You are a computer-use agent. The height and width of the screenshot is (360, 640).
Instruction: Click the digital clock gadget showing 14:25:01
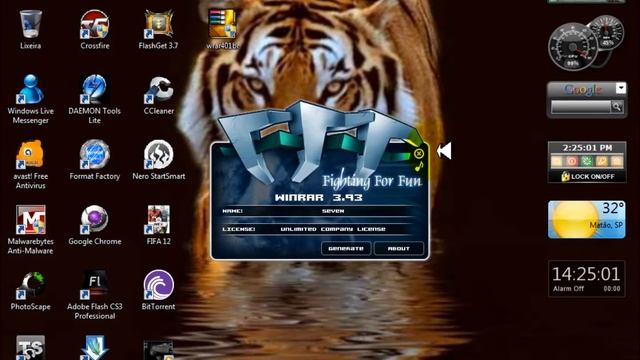tap(586, 274)
